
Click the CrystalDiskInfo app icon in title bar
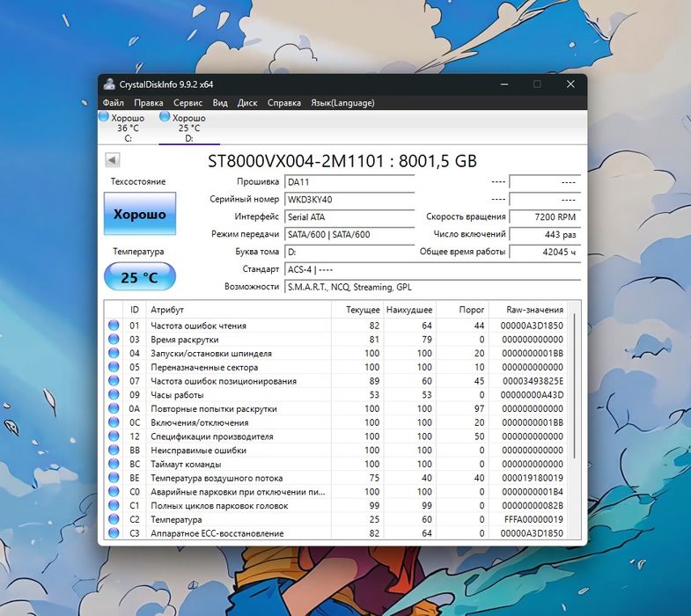(109, 84)
